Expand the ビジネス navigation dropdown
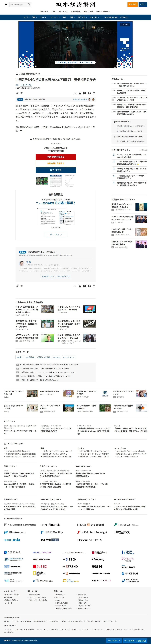Viewport: 151px width, 644px height. tap(44, 17)
